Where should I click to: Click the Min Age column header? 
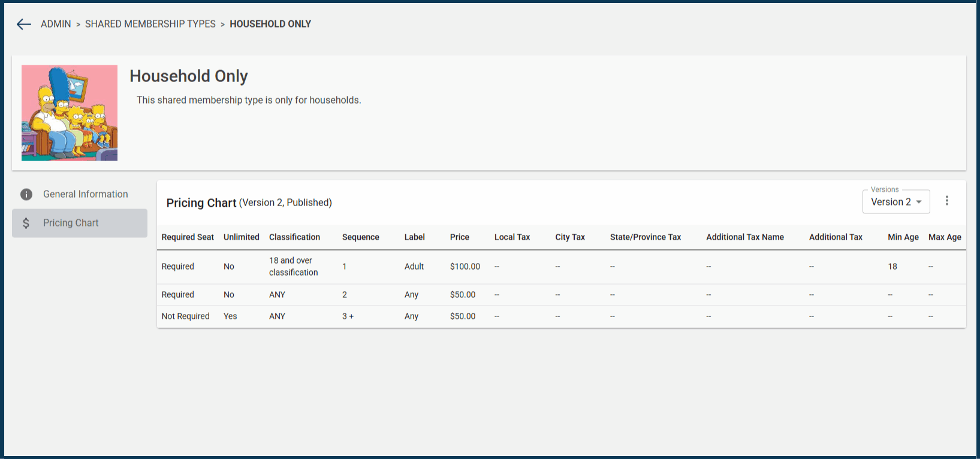(x=903, y=237)
